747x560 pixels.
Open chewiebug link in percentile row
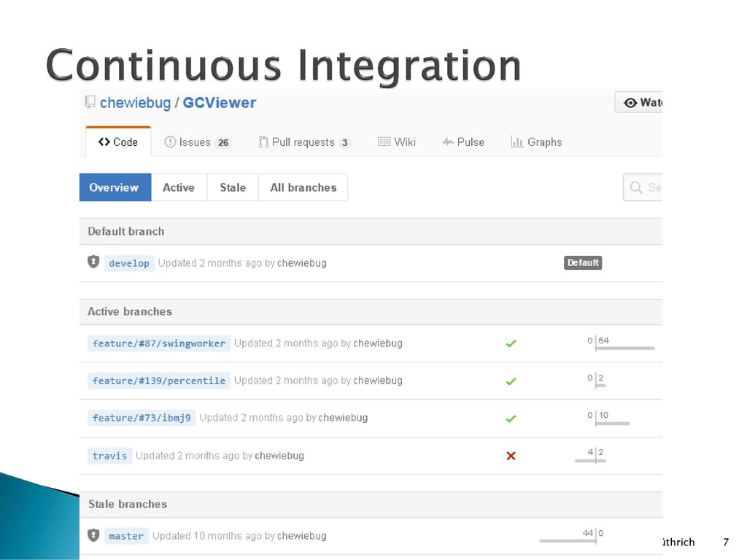point(378,381)
